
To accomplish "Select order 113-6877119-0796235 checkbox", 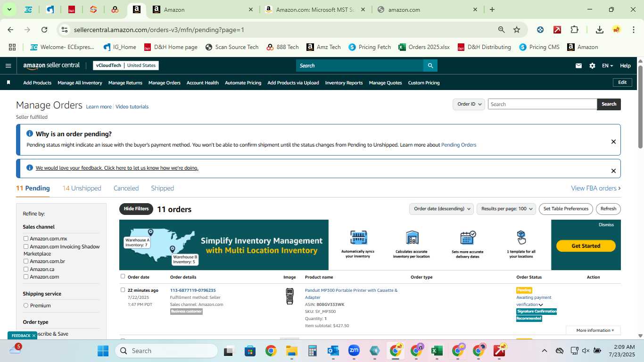I will click(x=123, y=290).
